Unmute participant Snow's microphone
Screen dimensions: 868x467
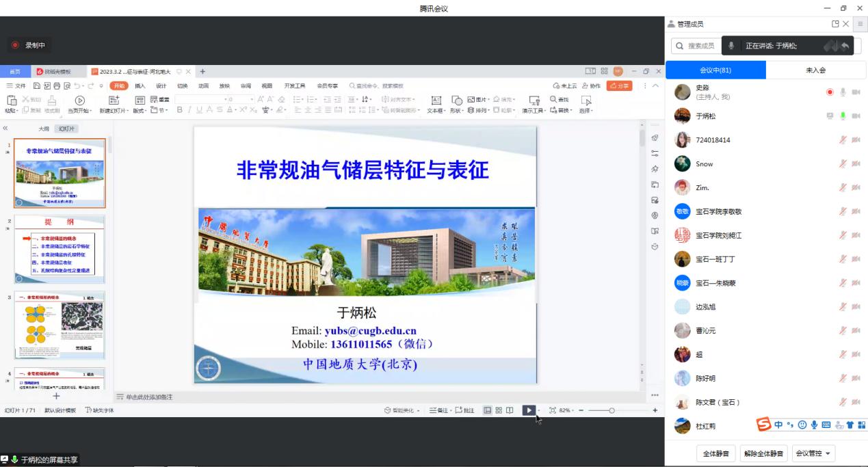click(x=843, y=164)
